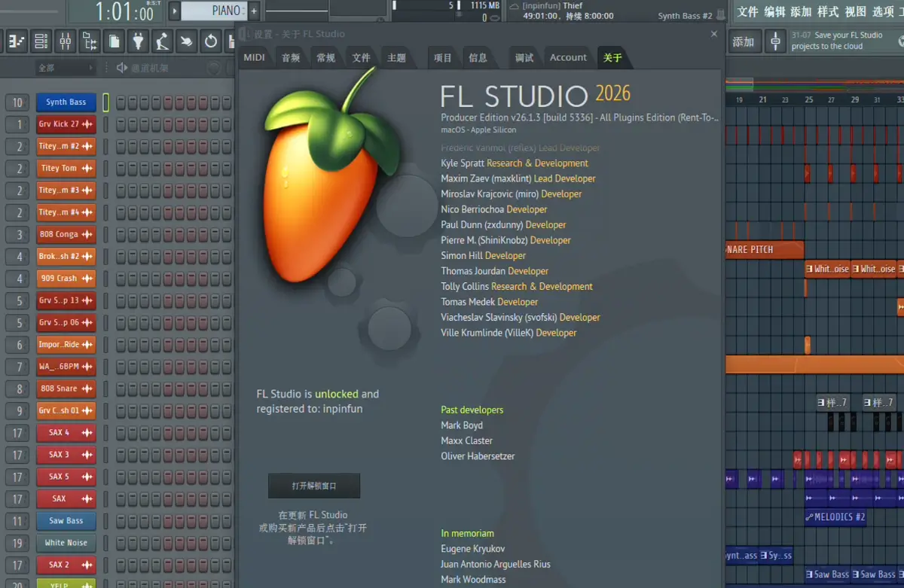The height and width of the screenshot is (588, 904).
Task: Switch to the MIDI settings tab
Action: (254, 58)
